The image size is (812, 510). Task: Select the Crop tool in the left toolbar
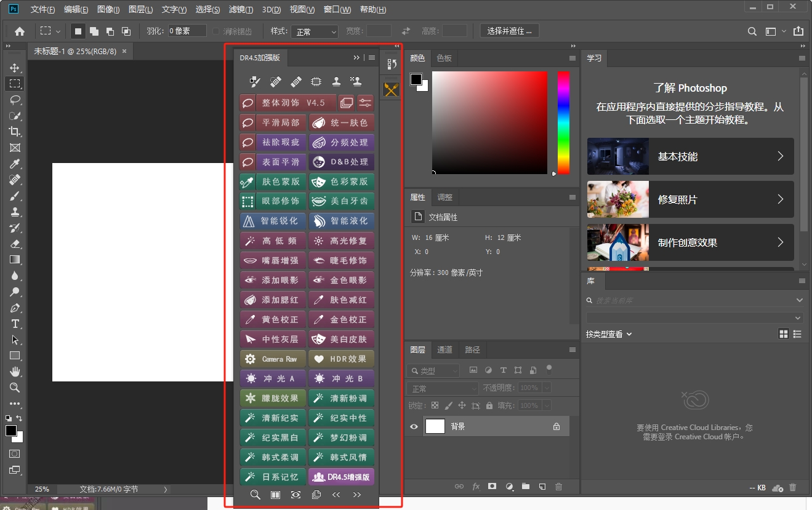14,131
